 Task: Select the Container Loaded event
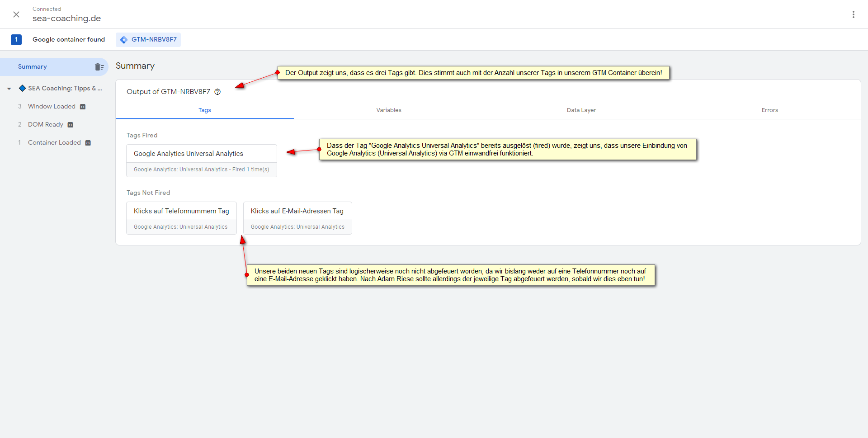click(x=54, y=143)
